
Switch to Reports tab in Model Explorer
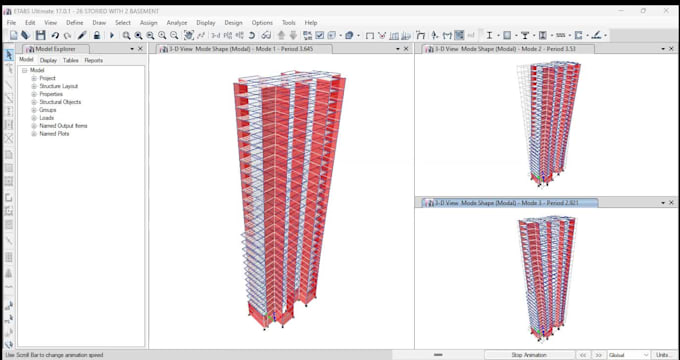click(x=93, y=60)
